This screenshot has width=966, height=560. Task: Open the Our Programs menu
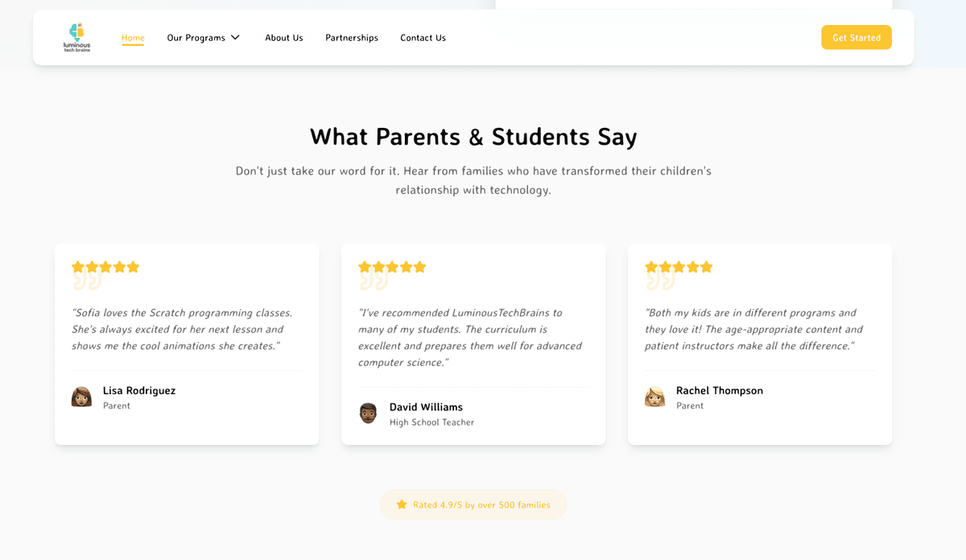coord(196,38)
